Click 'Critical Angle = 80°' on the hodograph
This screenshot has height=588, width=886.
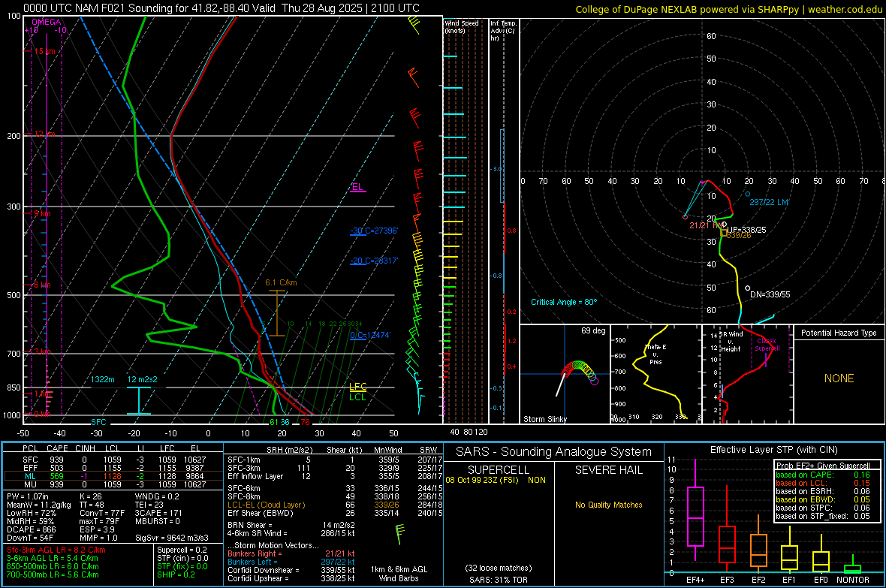(564, 302)
